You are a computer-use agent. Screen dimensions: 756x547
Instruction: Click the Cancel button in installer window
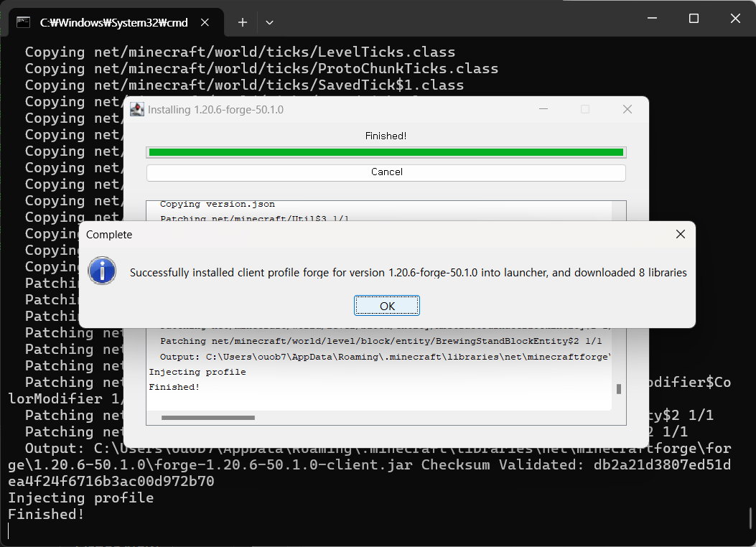click(x=386, y=172)
